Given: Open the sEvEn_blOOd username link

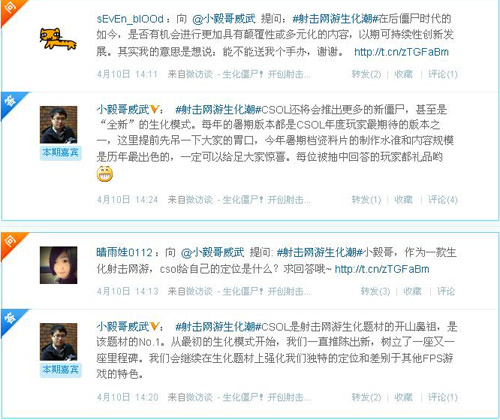Looking at the screenshot, I should [130, 19].
